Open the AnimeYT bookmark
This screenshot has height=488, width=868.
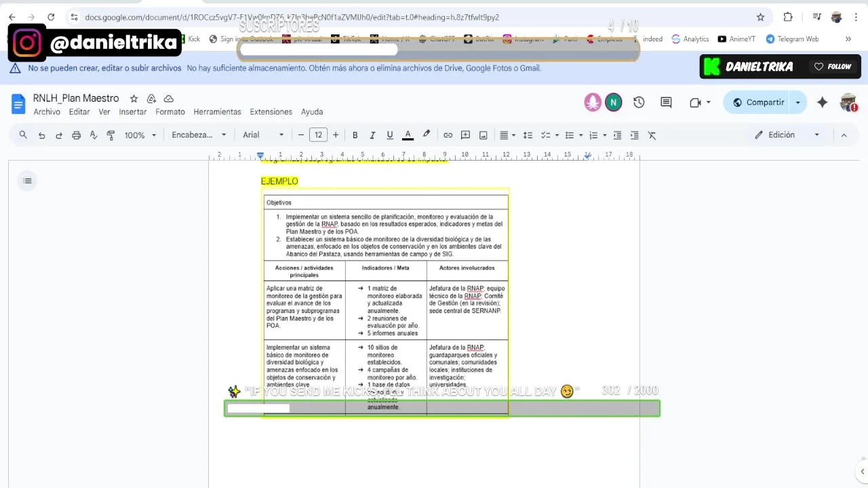click(x=736, y=39)
